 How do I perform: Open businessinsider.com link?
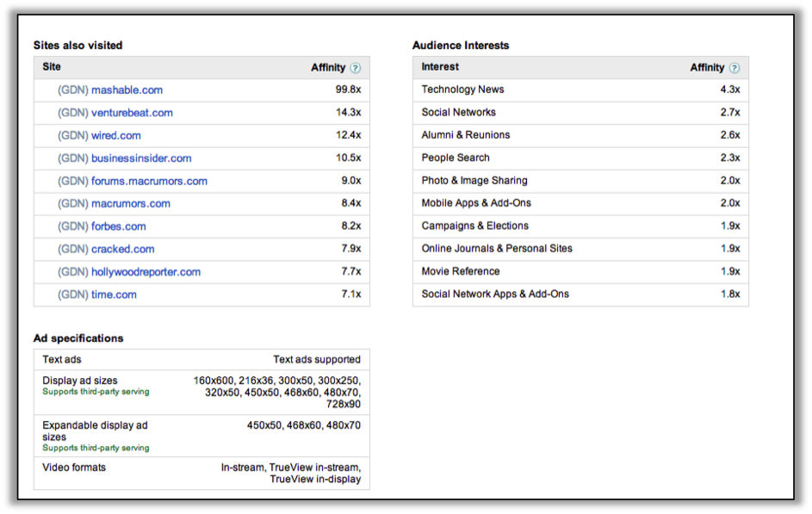pyautogui.click(x=141, y=158)
